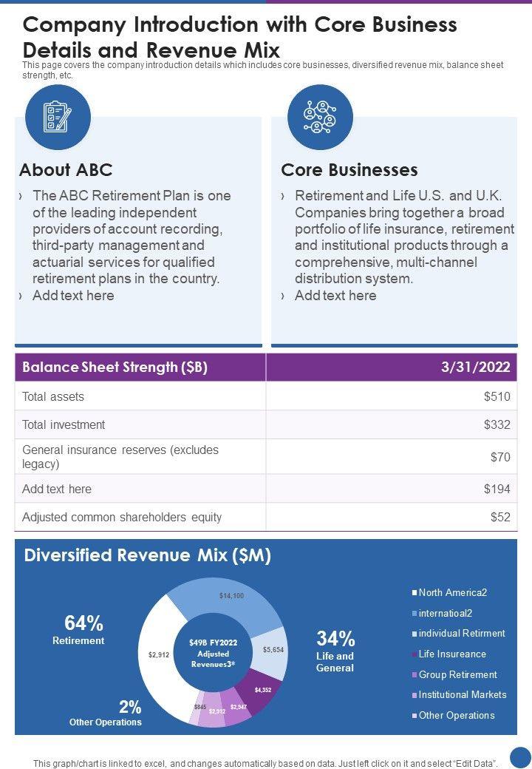Click the Institutional Markets legend label
Screen dimensions: 532x769
tap(463, 694)
